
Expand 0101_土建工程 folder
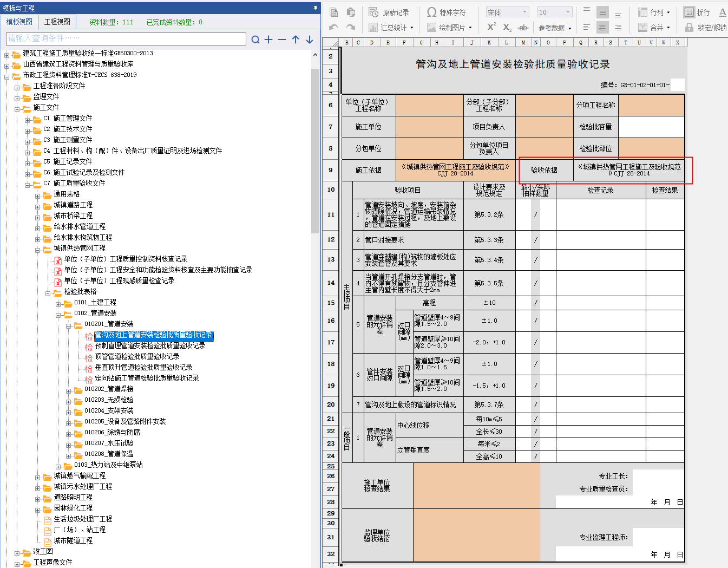(x=58, y=304)
